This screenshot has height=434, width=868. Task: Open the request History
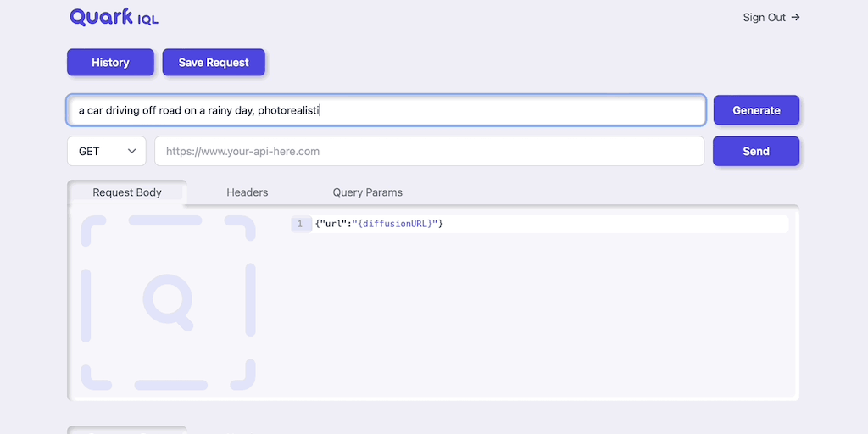[x=110, y=62]
